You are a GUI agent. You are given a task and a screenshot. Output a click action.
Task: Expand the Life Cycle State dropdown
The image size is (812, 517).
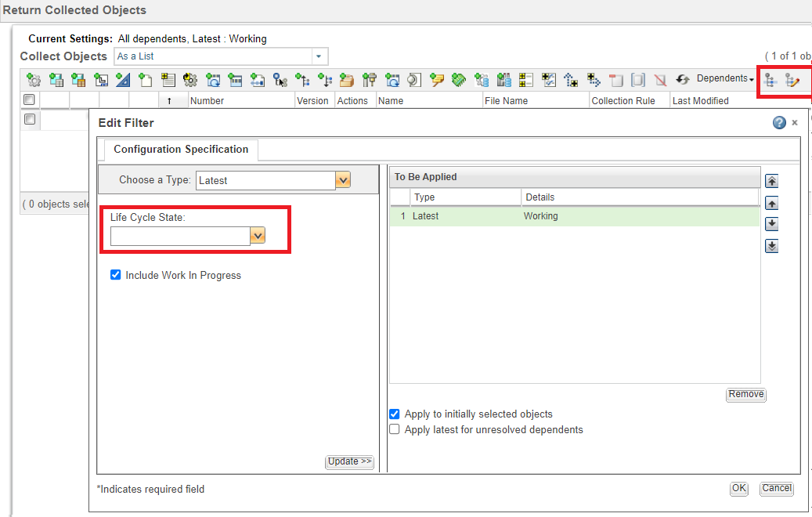[x=258, y=236]
